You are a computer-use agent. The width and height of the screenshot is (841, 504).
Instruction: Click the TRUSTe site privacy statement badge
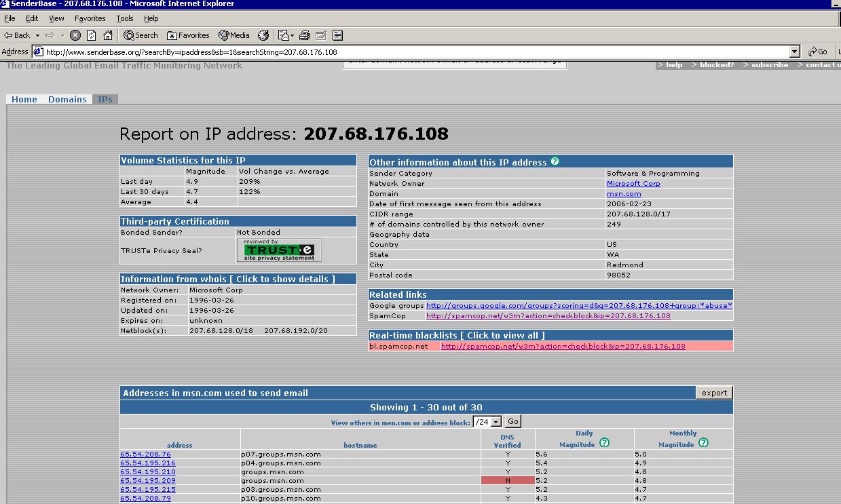click(x=279, y=250)
